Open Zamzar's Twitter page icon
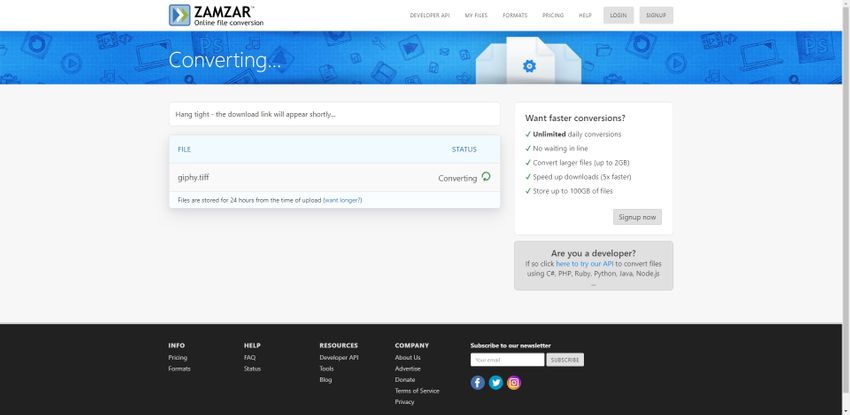Screen dimensions: 850x415 [496, 382]
